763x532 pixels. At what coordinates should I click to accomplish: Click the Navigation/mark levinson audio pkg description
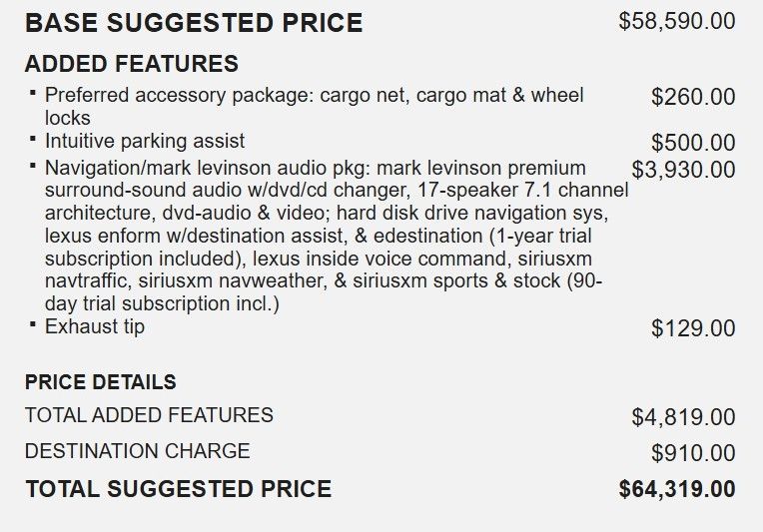tap(336, 235)
